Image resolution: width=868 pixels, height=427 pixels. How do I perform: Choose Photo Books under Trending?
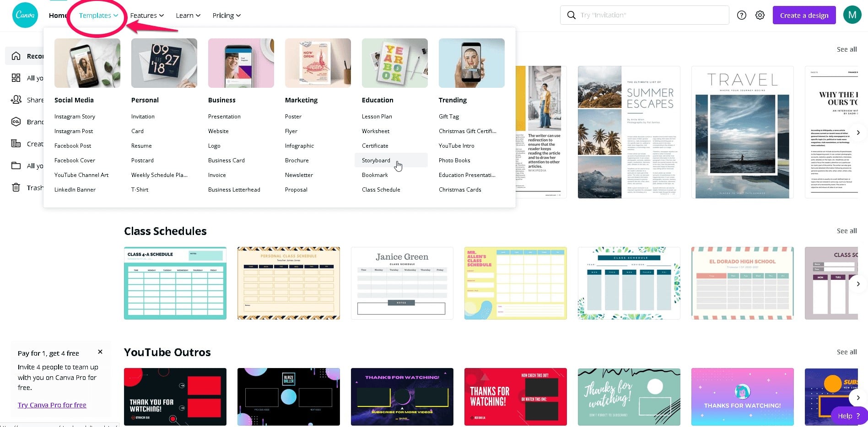pyautogui.click(x=454, y=160)
